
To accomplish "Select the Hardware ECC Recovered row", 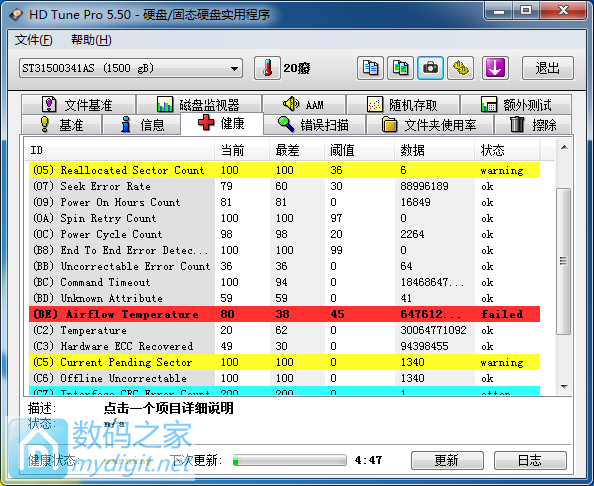I will point(284,346).
